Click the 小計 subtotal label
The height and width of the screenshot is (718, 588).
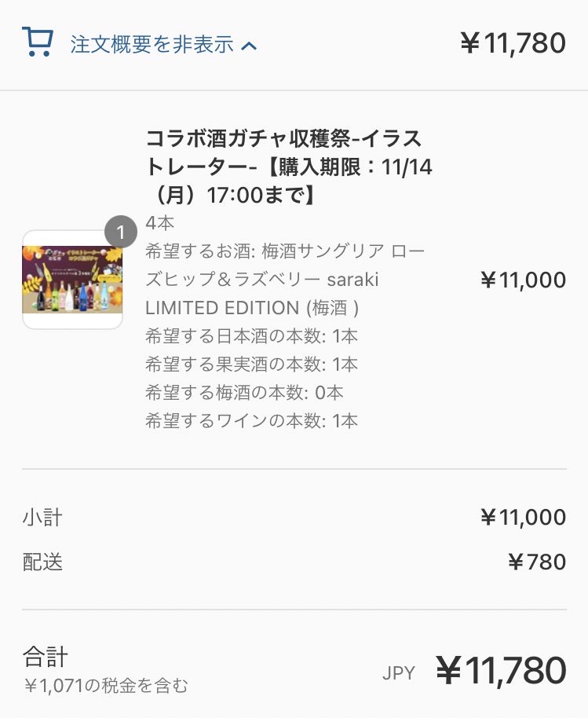(42, 518)
